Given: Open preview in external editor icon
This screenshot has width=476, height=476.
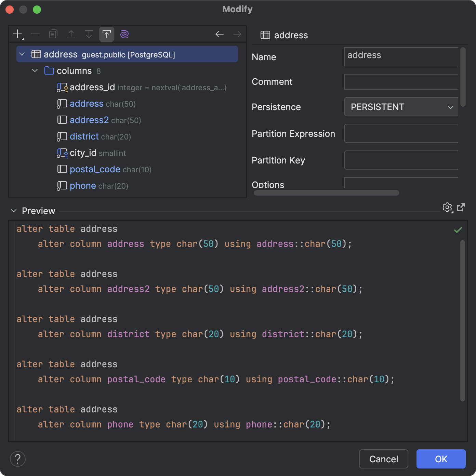Looking at the screenshot, I should point(461,207).
